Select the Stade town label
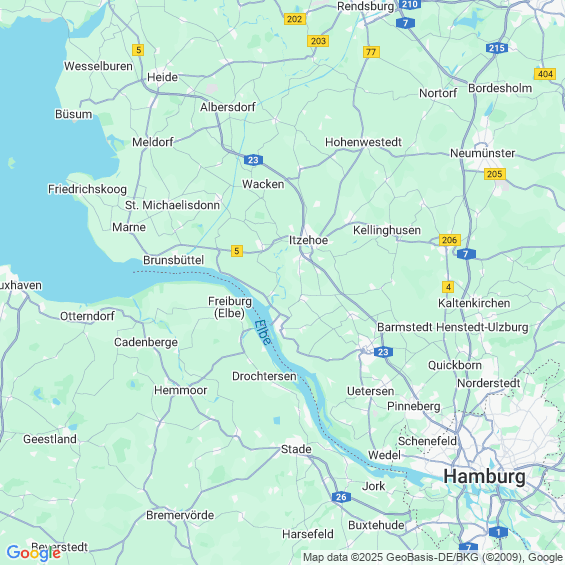Viewport: 565px width, 565px height. coord(296,449)
